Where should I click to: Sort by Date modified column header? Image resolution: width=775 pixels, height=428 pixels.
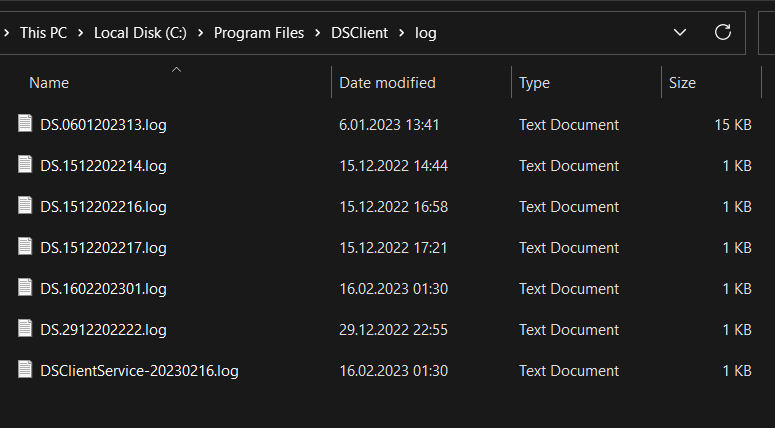387,83
